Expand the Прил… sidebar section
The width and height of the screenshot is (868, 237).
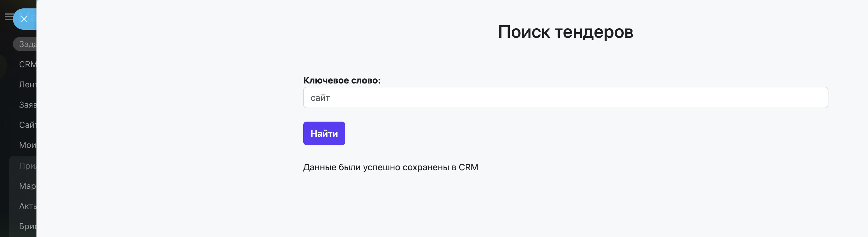[27, 166]
